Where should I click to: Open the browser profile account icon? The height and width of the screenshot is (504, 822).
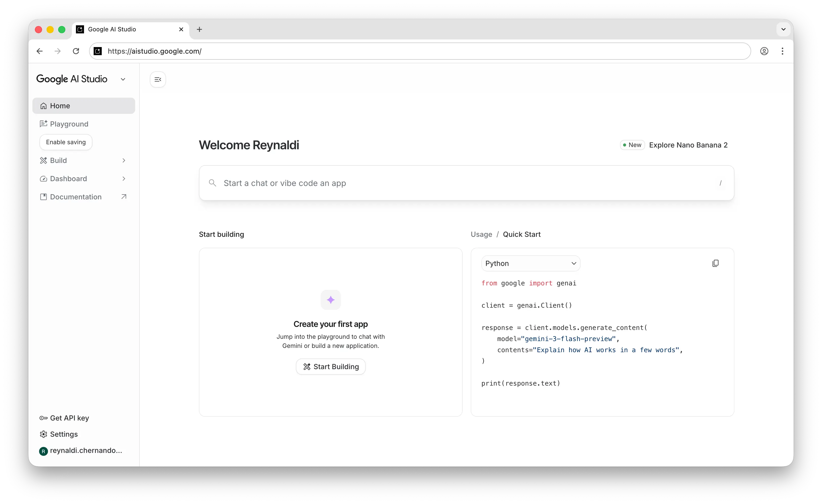[x=765, y=51]
